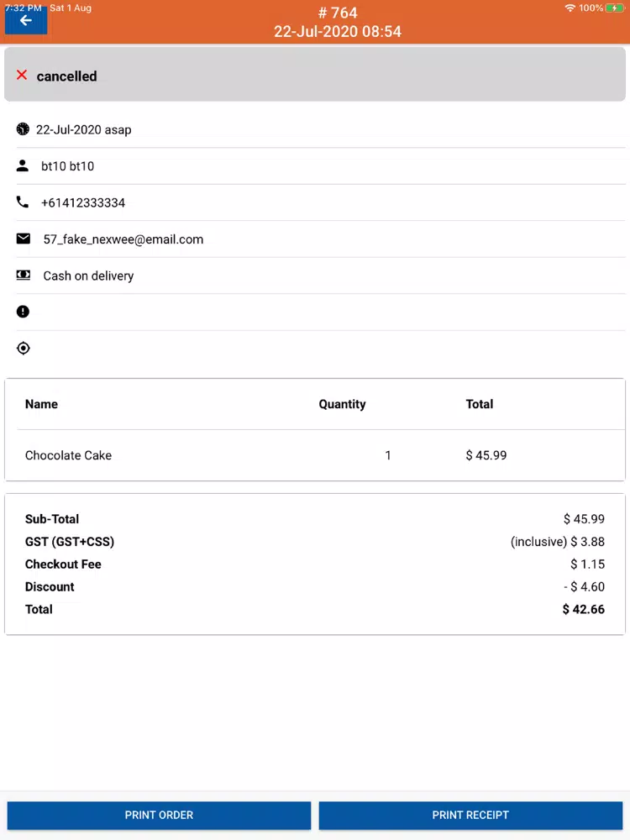Tap the phone handset icon
This screenshot has height=840, width=630.
[23, 202]
